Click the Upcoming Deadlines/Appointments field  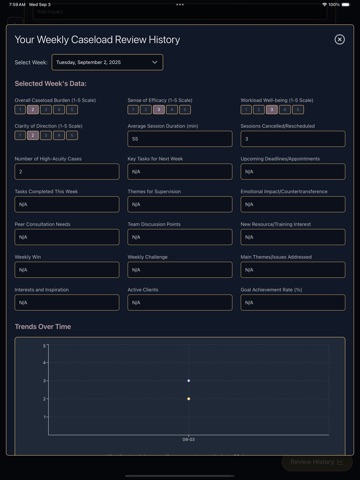point(293,172)
